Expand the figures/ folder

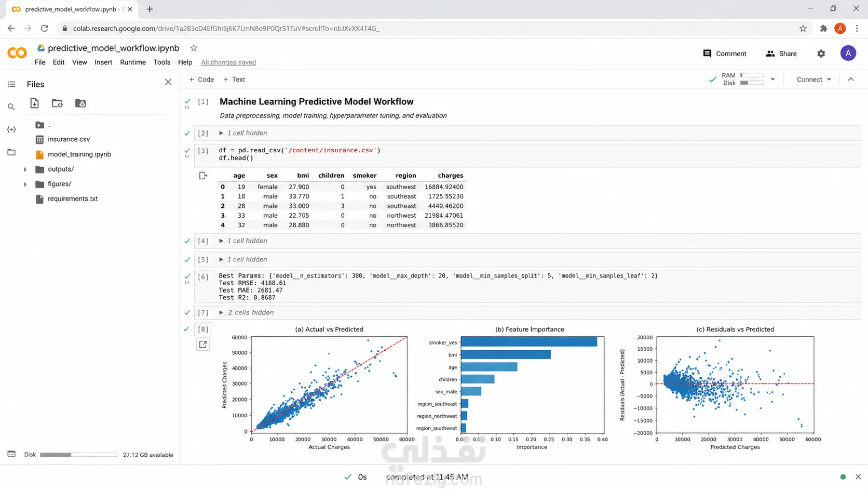[x=25, y=184]
